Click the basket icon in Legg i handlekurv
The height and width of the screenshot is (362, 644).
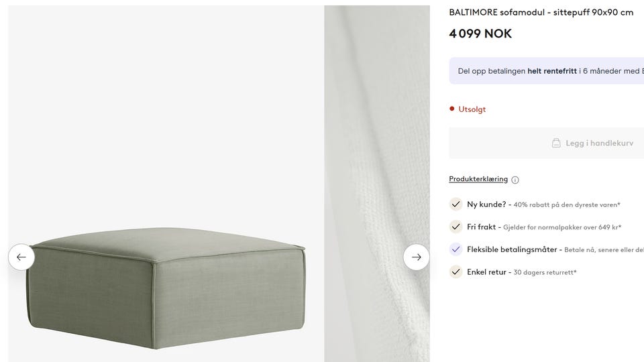pos(556,143)
